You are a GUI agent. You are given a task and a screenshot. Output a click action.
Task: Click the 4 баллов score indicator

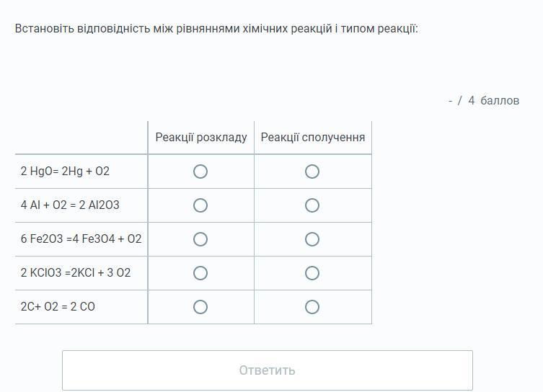pyautogui.click(x=484, y=100)
